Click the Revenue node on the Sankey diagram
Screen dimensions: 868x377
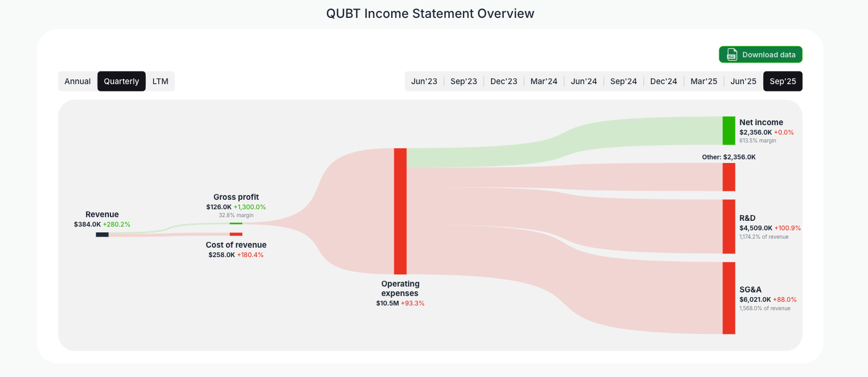click(102, 235)
